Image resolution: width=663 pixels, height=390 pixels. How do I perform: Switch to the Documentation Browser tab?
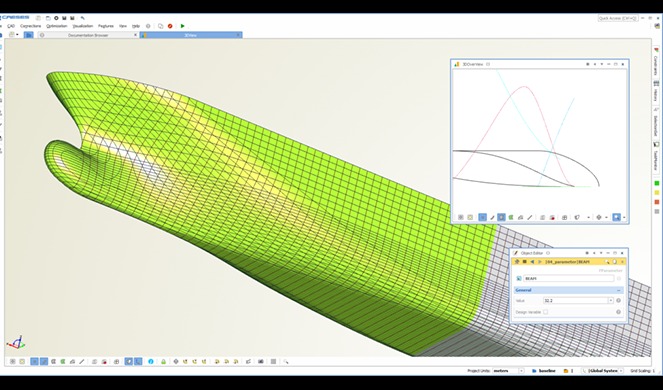88,35
